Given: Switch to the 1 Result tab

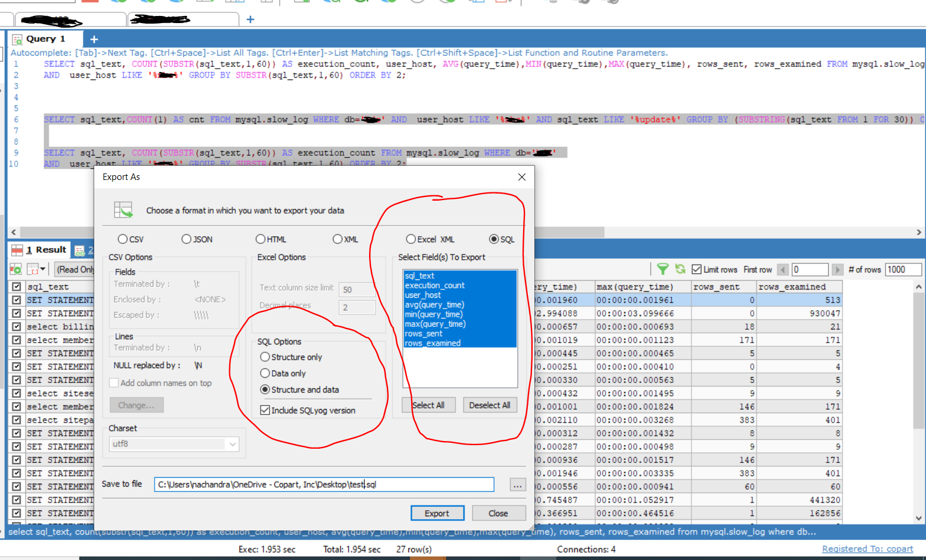Looking at the screenshot, I should pyautogui.click(x=40, y=250).
